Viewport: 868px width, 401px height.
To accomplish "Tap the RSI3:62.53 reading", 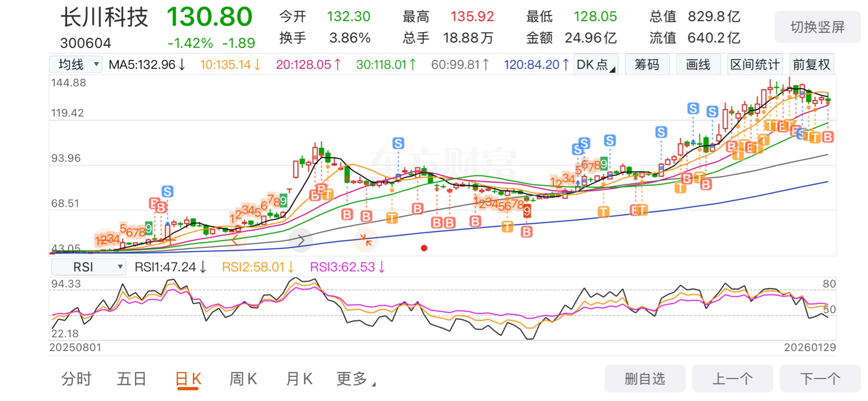I will (347, 267).
